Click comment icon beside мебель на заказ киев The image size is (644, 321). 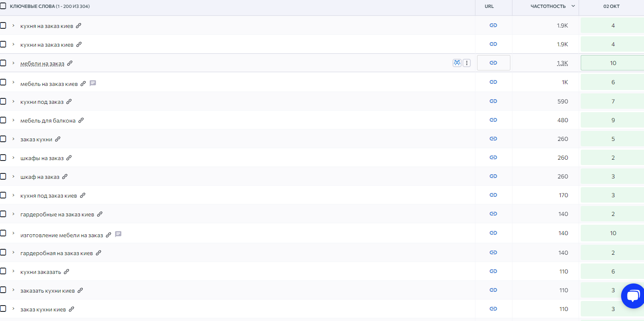tap(93, 83)
